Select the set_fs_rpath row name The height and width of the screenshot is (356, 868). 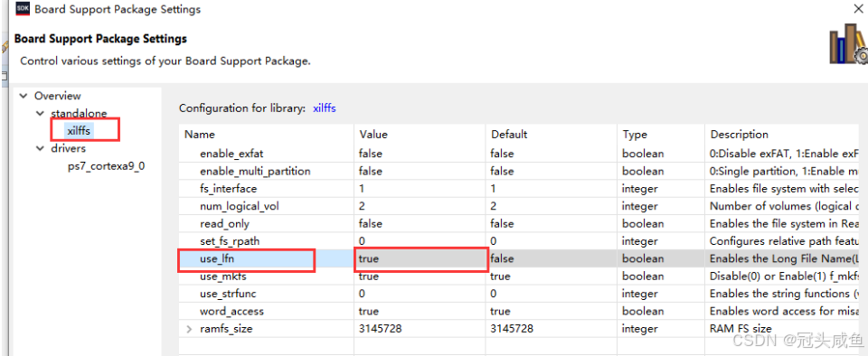pyautogui.click(x=230, y=241)
